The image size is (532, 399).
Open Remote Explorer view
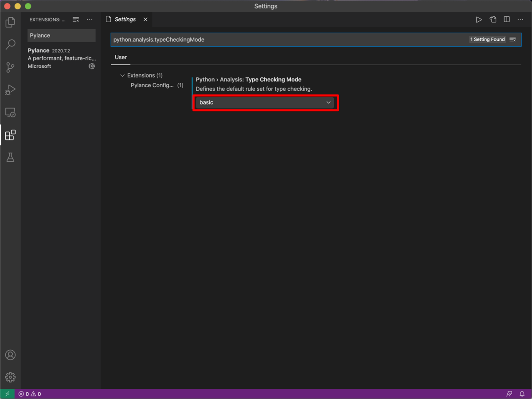pyautogui.click(x=10, y=112)
